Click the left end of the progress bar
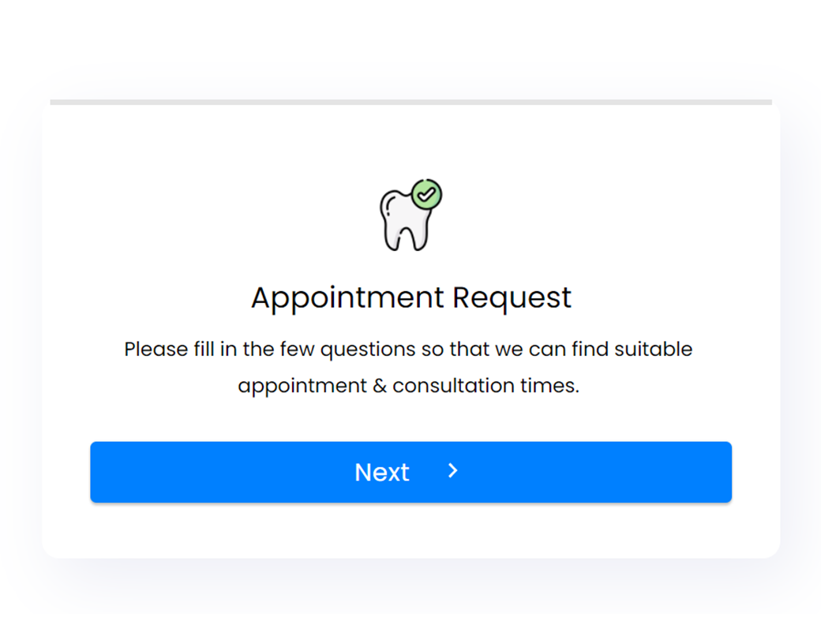Screen dimensions: 821x644 (58, 102)
